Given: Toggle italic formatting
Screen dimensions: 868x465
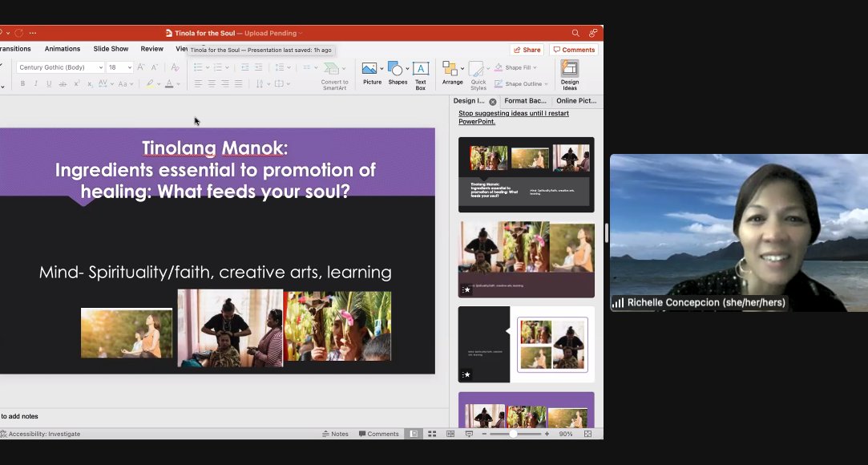Looking at the screenshot, I should [x=35, y=83].
